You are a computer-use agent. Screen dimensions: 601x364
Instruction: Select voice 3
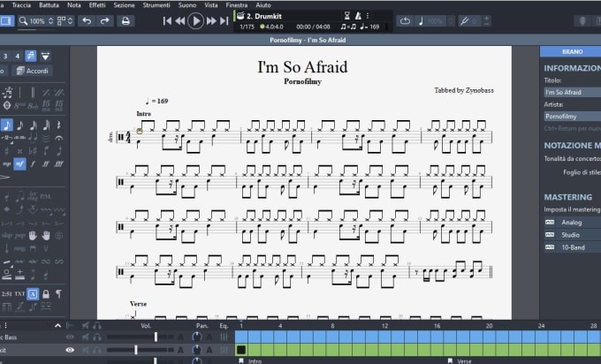pos(5,57)
